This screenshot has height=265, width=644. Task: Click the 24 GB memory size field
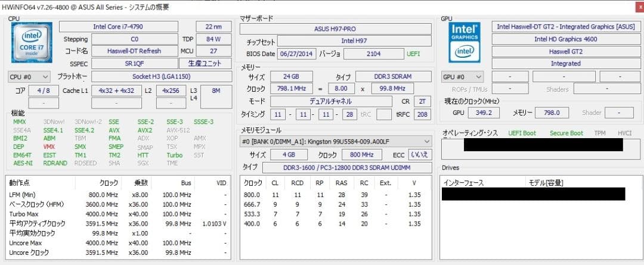[291, 76]
